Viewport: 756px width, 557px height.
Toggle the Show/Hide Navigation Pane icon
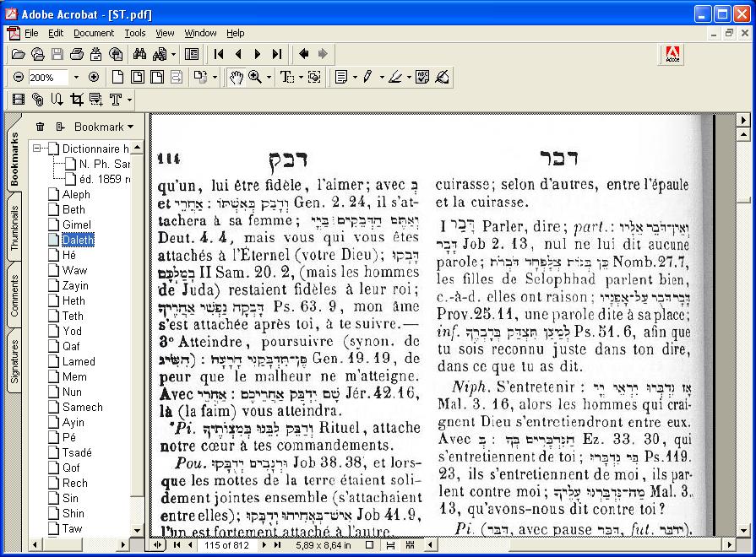coord(192,54)
